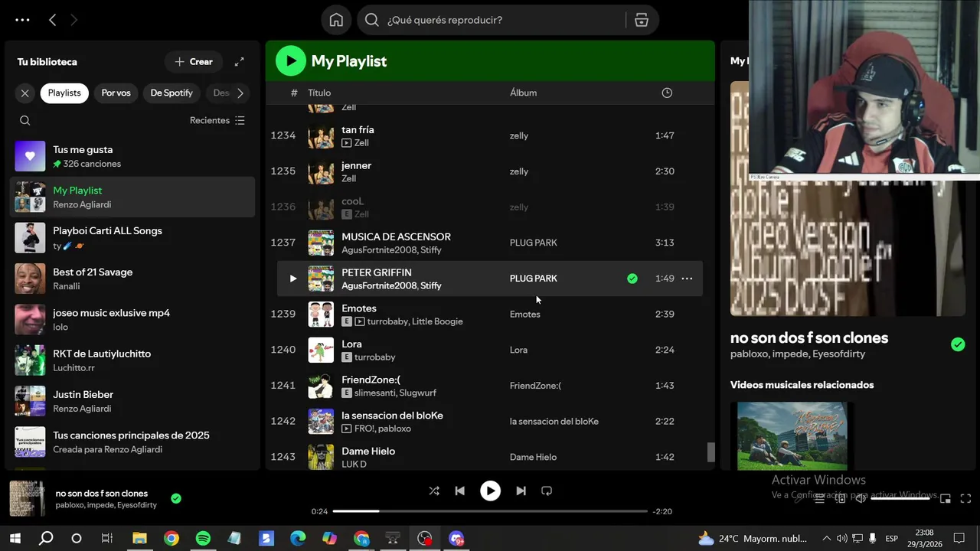Viewport: 980px width, 551px height.
Task: Click the related music video thumbnail
Action: click(792, 436)
